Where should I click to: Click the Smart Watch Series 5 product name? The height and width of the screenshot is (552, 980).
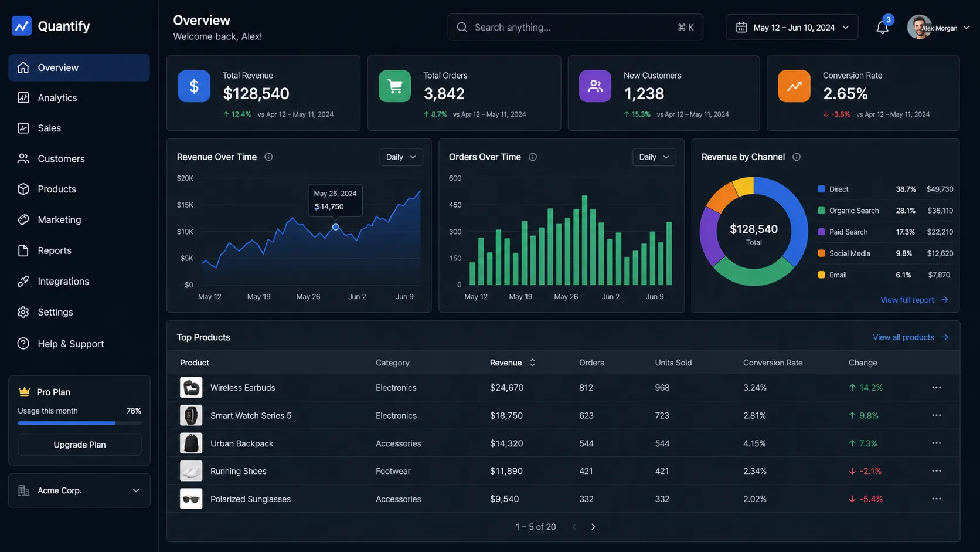pyautogui.click(x=251, y=415)
